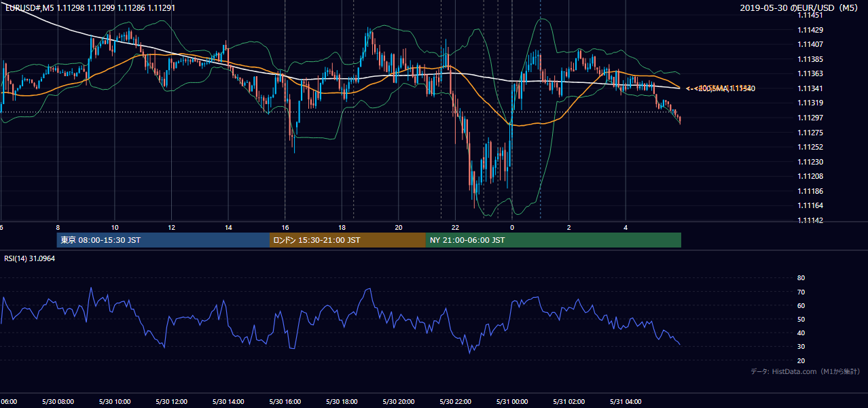
Task: Click price axis value 1.11451
Action: click(810, 15)
